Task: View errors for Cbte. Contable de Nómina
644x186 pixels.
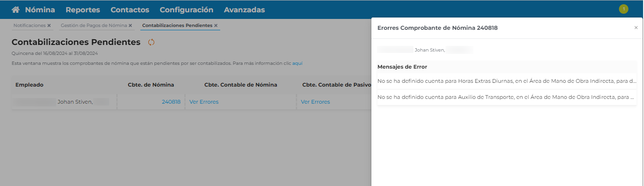Action: click(x=204, y=102)
